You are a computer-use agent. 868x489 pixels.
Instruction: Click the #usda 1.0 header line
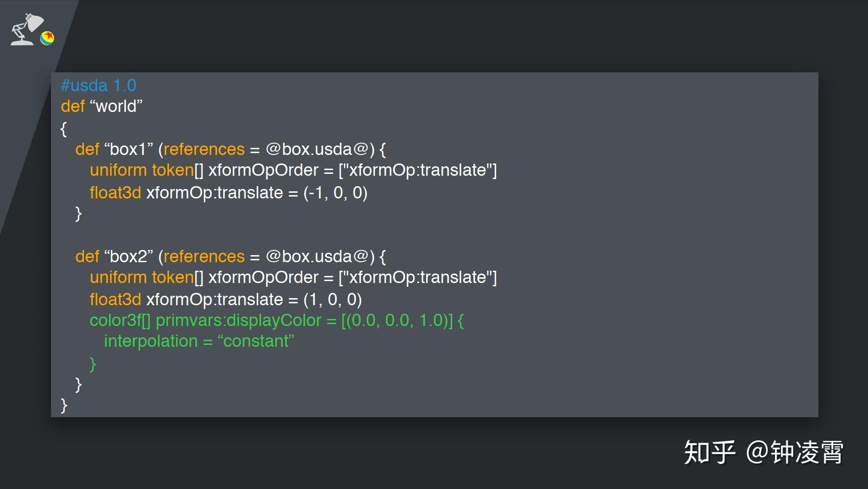point(99,86)
